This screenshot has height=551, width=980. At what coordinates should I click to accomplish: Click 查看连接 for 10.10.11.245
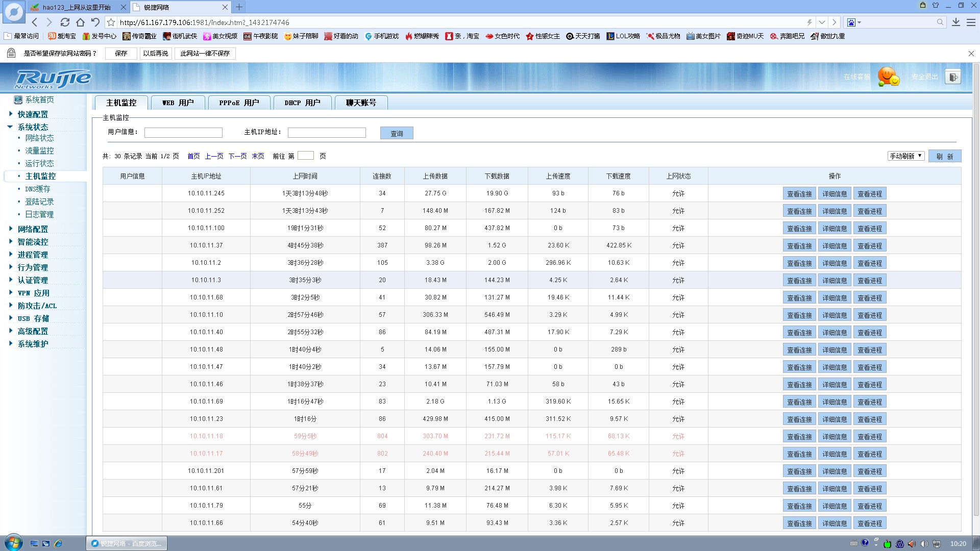[x=799, y=194]
